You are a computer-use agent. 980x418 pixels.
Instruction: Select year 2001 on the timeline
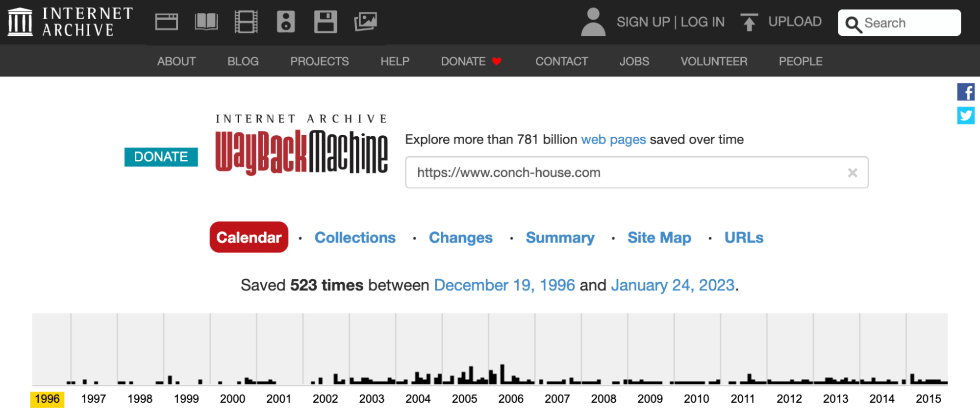click(x=279, y=399)
